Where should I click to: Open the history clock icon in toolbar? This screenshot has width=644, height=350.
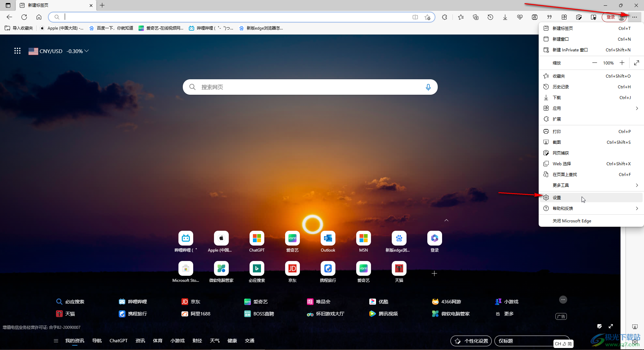(490, 17)
